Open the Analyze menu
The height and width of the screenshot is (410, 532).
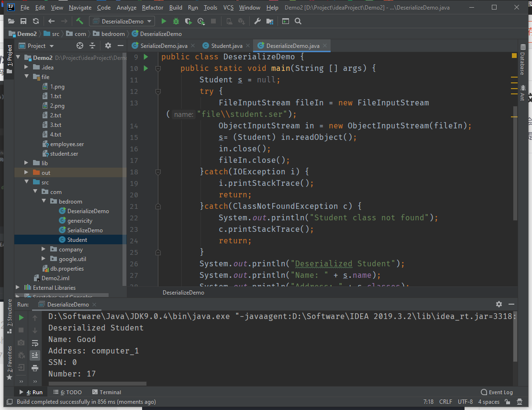pyautogui.click(x=126, y=8)
